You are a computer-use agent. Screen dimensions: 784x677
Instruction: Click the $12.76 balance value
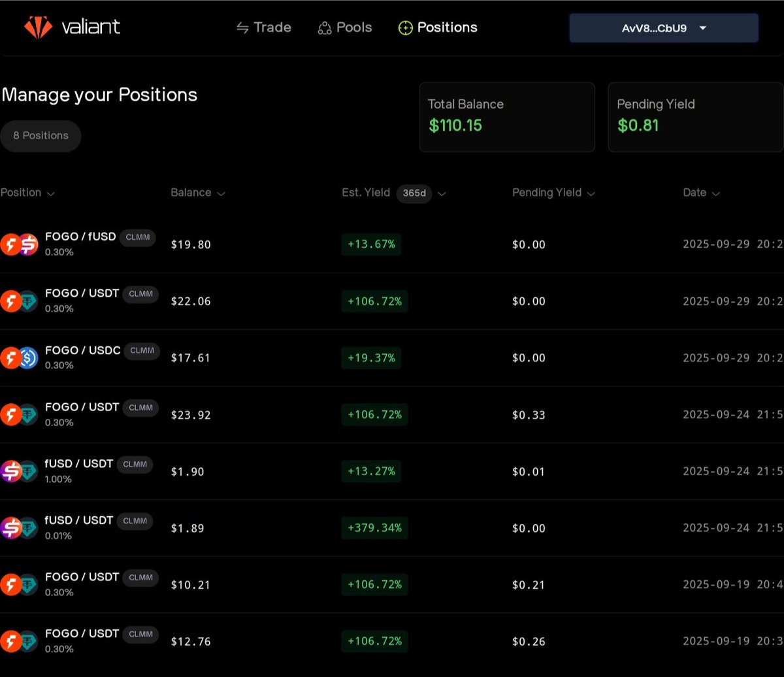pyautogui.click(x=191, y=642)
